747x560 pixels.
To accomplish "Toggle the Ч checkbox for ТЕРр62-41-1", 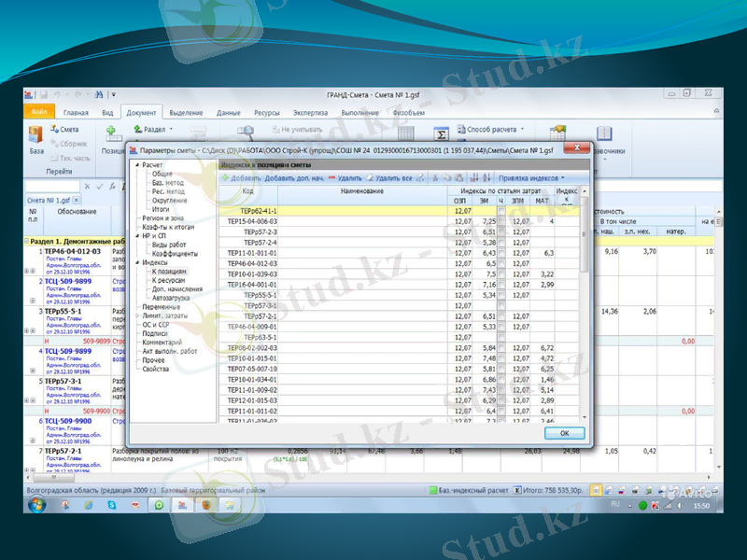I will 501,211.
